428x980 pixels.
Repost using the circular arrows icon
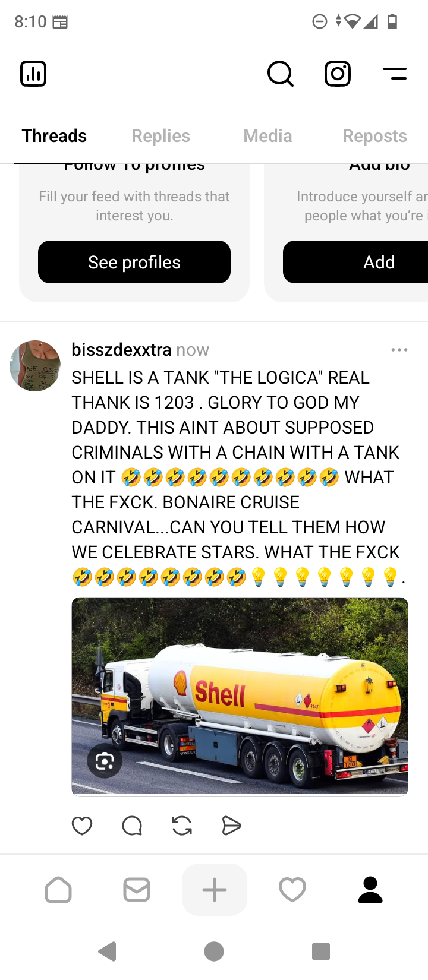tap(182, 826)
